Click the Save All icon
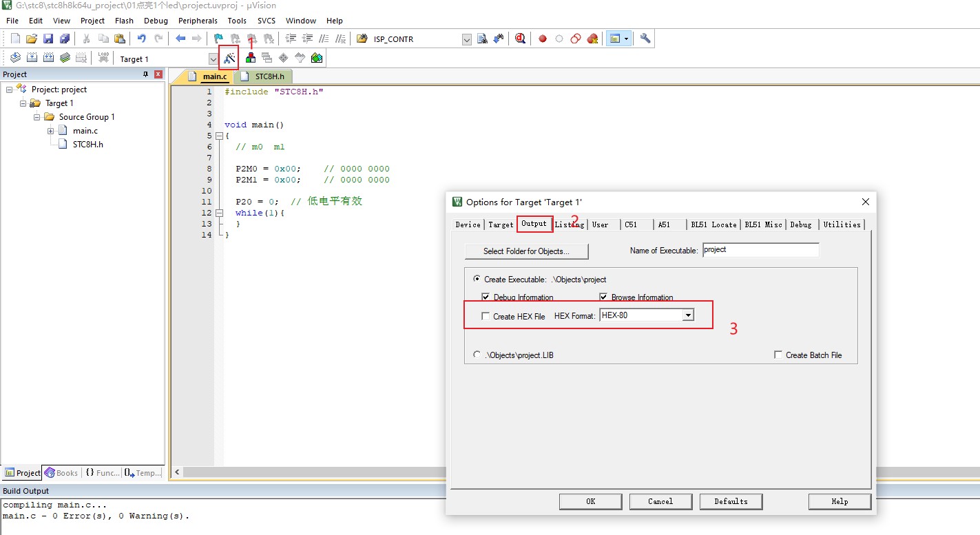Image resolution: width=980 pixels, height=535 pixels. coord(65,39)
